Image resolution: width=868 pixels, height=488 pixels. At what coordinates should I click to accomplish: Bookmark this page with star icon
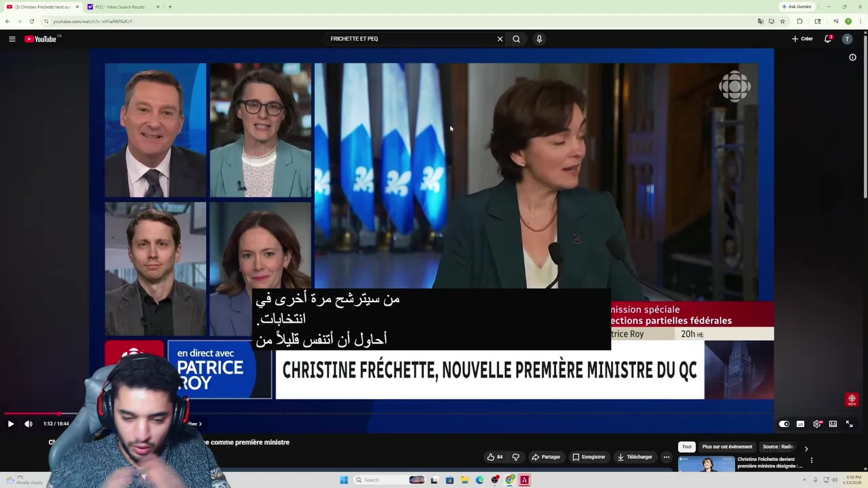tap(782, 21)
